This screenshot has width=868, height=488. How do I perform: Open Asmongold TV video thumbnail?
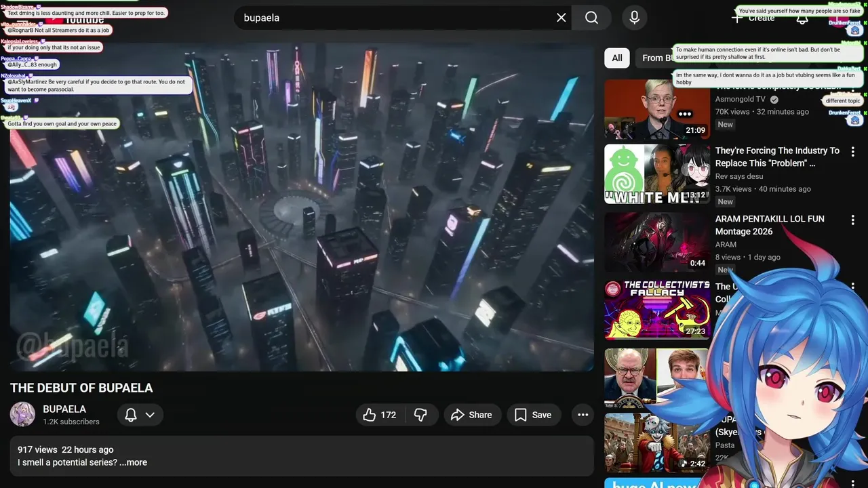point(657,109)
